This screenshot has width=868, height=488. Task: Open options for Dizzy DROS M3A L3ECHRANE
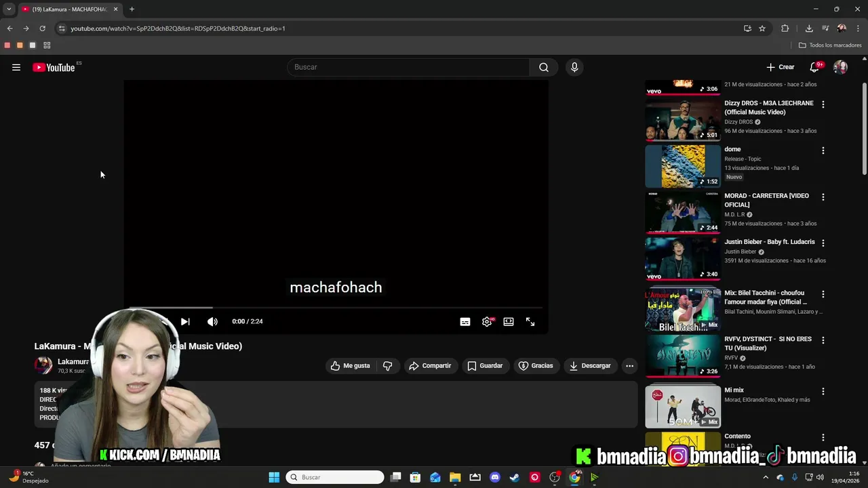tap(823, 104)
